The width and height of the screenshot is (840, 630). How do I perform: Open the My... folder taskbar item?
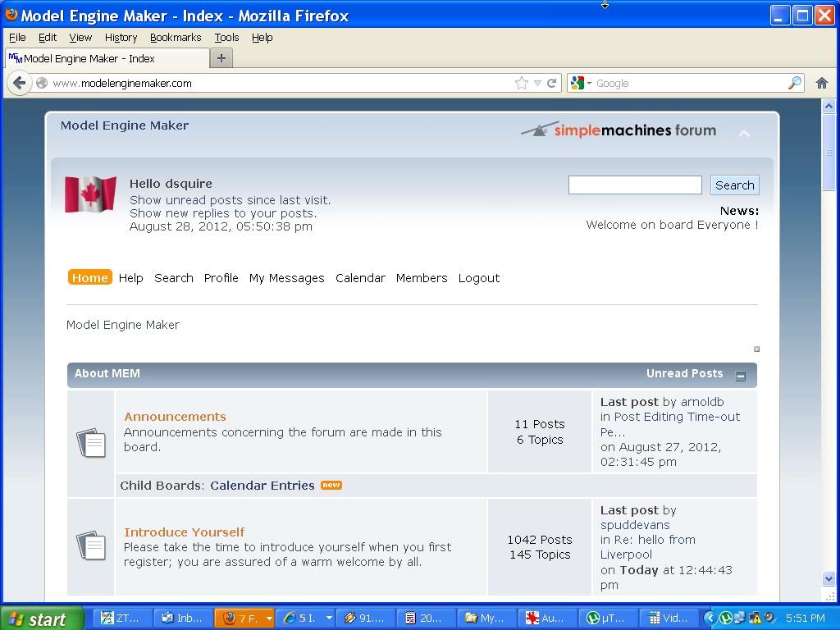[486, 619]
